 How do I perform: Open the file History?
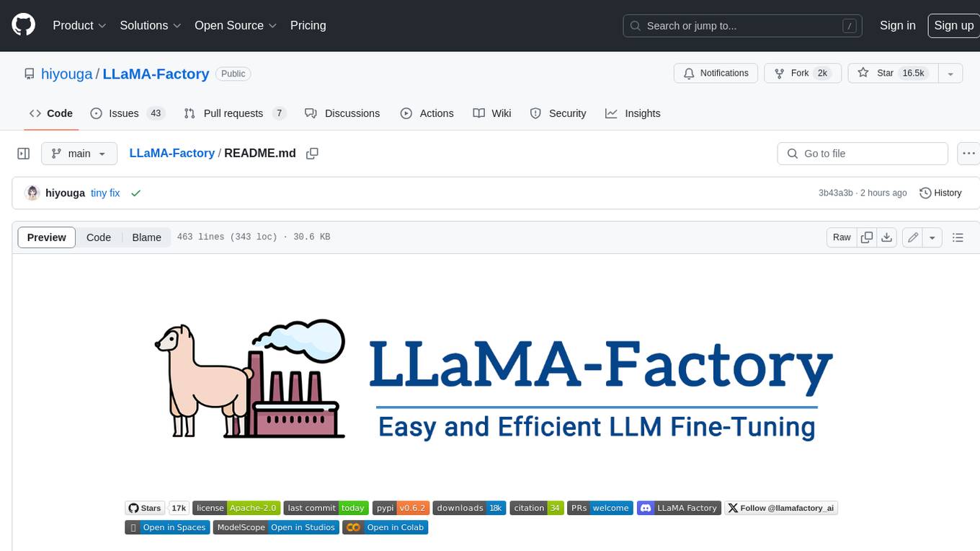[940, 193]
